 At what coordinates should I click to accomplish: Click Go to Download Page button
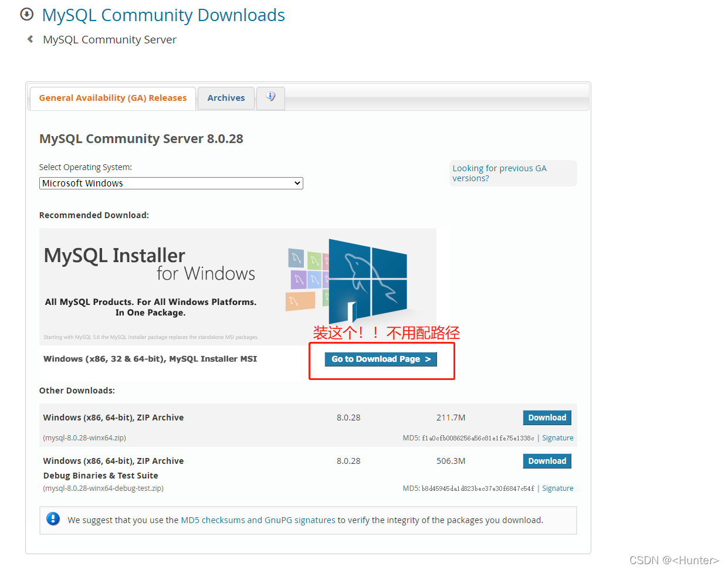[381, 359]
